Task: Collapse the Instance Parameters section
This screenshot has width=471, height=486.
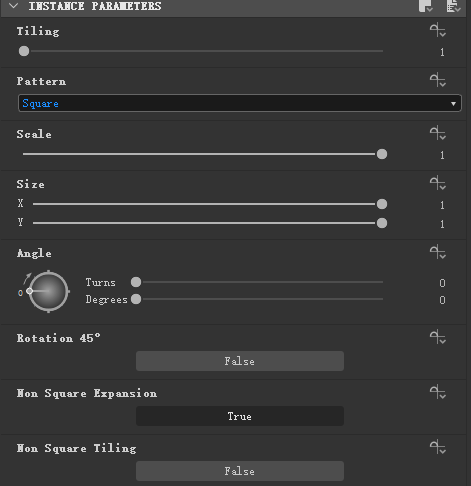Action: click(14, 6)
